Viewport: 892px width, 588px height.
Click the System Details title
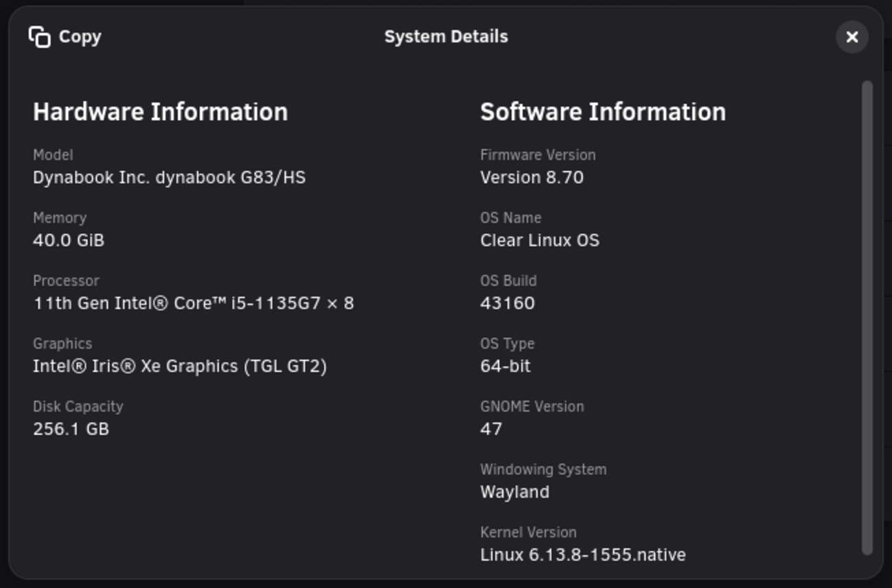point(446,37)
